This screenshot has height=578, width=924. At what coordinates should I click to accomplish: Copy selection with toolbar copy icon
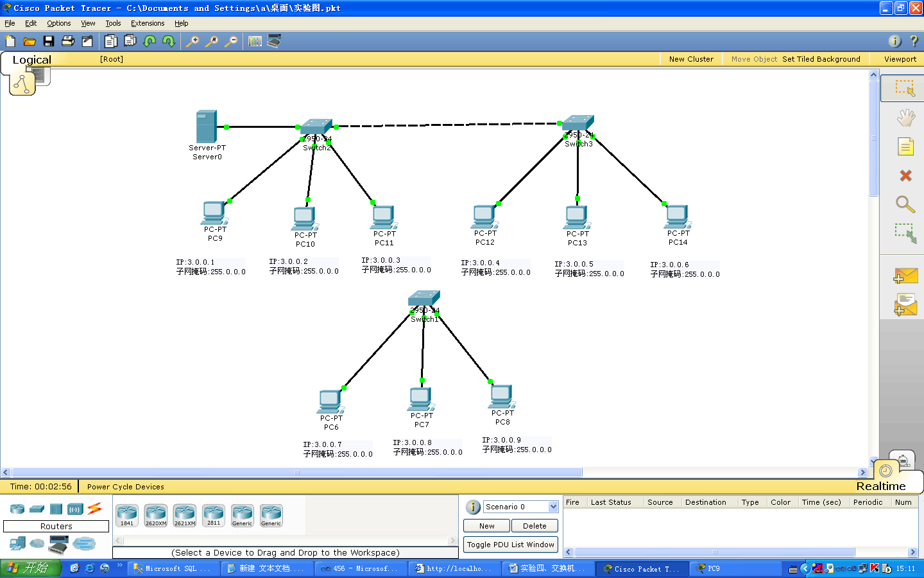[111, 41]
